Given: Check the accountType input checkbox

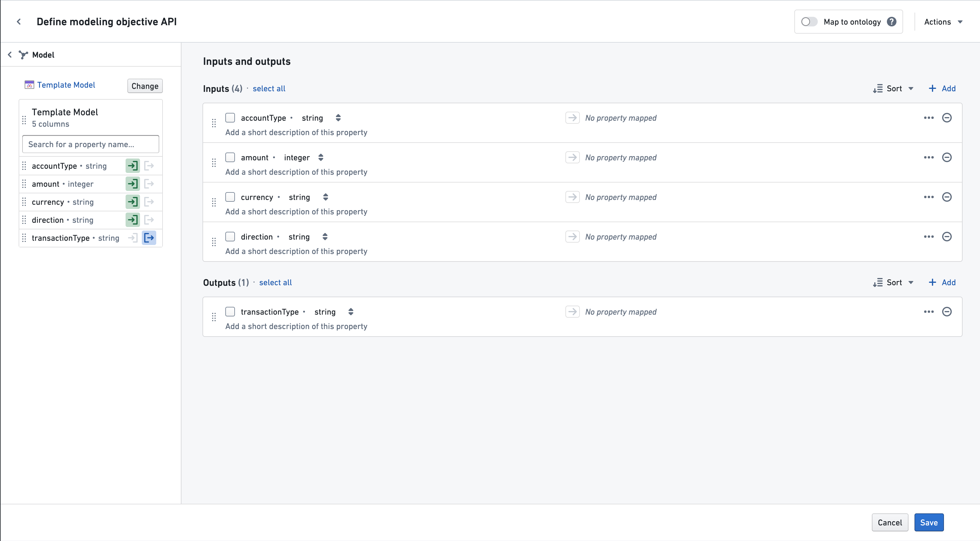Looking at the screenshot, I should point(230,118).
